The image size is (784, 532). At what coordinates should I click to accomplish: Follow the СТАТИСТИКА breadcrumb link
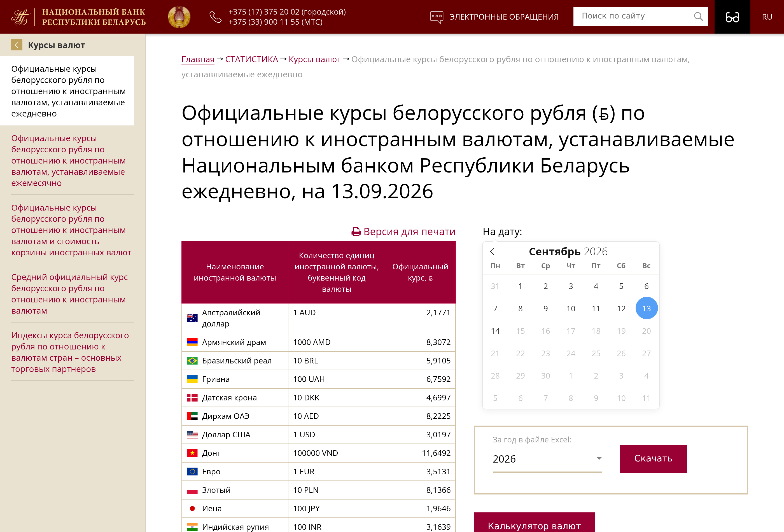pos(251,59)
